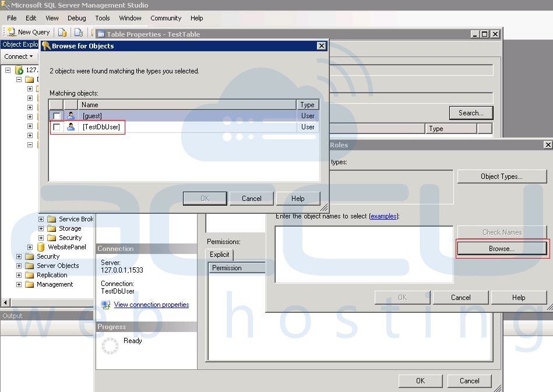Expand the Security node above Server Objects
The height and width of the screenshot is (392, 553).
(19, 256)
